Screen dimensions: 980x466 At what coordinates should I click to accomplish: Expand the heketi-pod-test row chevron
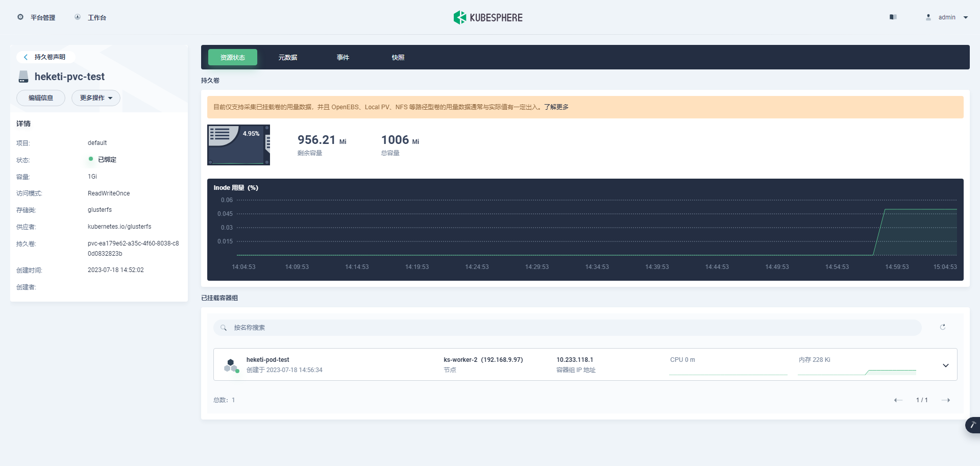[945, 365]
